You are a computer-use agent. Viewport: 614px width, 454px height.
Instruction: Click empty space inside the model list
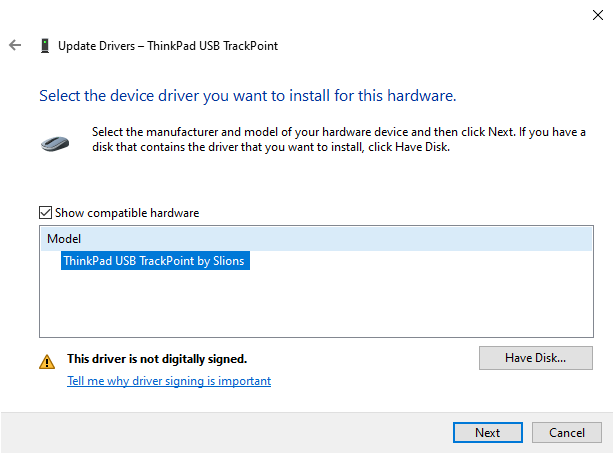[316, 304]
